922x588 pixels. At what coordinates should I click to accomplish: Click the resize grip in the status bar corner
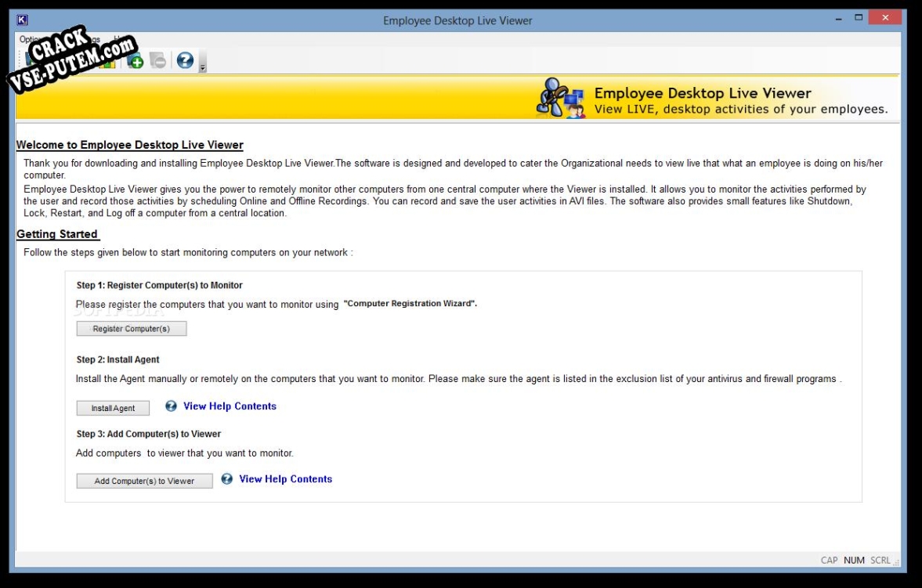coord(896,563)
